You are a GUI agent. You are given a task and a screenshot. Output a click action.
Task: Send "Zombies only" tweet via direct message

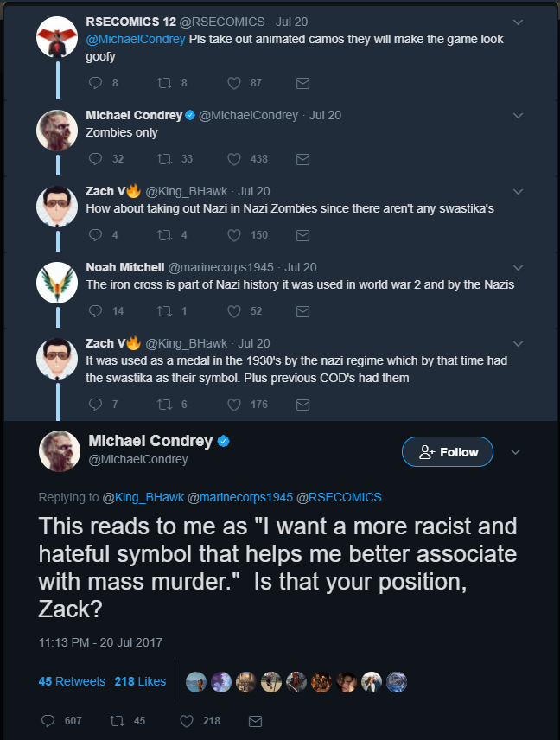[x=302, y=159]
